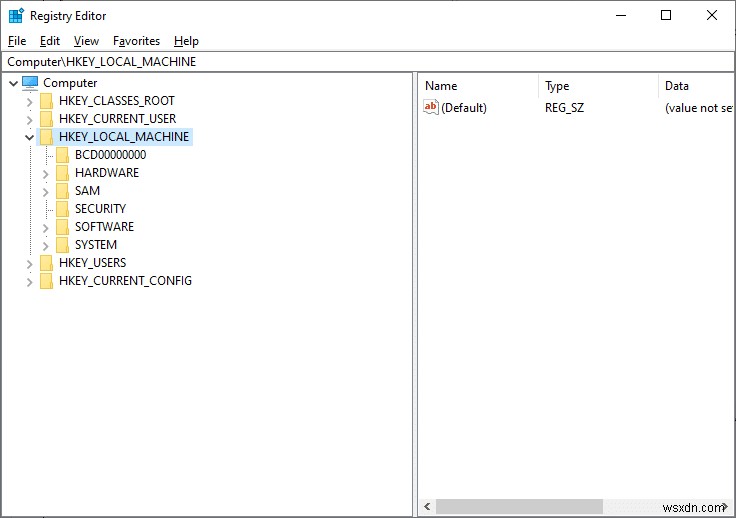Click the SOFTWARE folder icon
The height and width of the screenshot is (518, 736).
point(62,227)
